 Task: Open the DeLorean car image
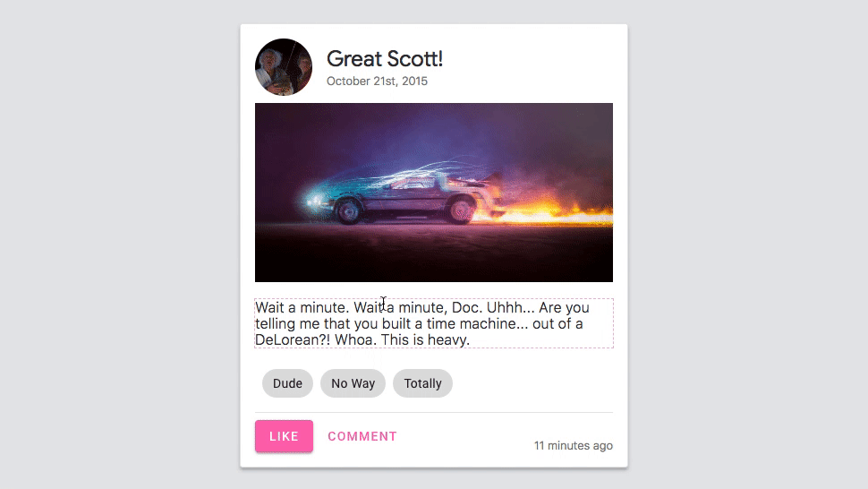[433, 193]
